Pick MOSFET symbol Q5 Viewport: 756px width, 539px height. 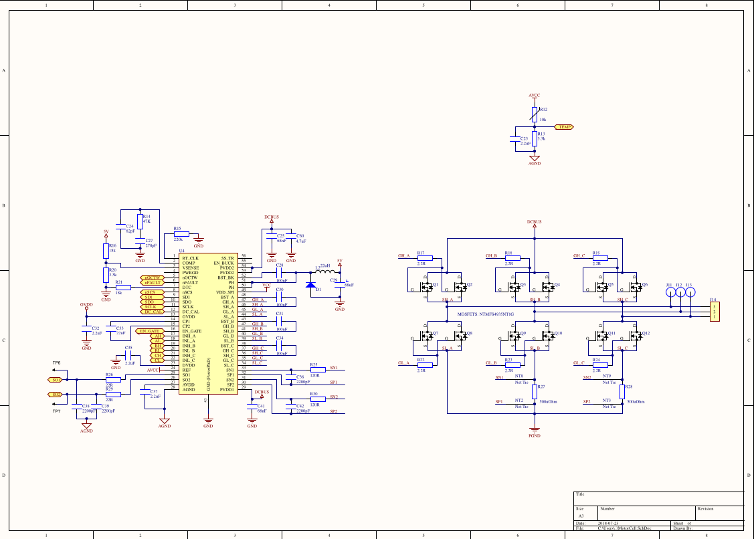point(602,286)
